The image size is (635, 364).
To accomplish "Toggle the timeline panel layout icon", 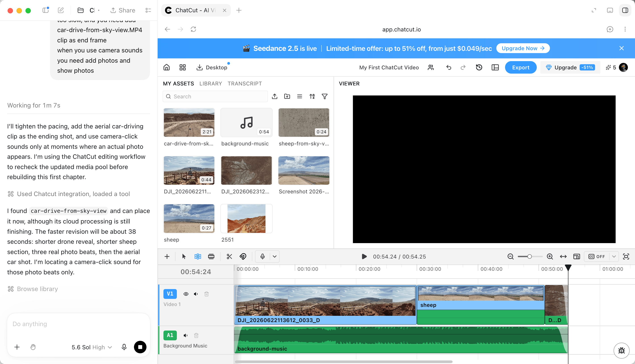I will tap(577, 256).
